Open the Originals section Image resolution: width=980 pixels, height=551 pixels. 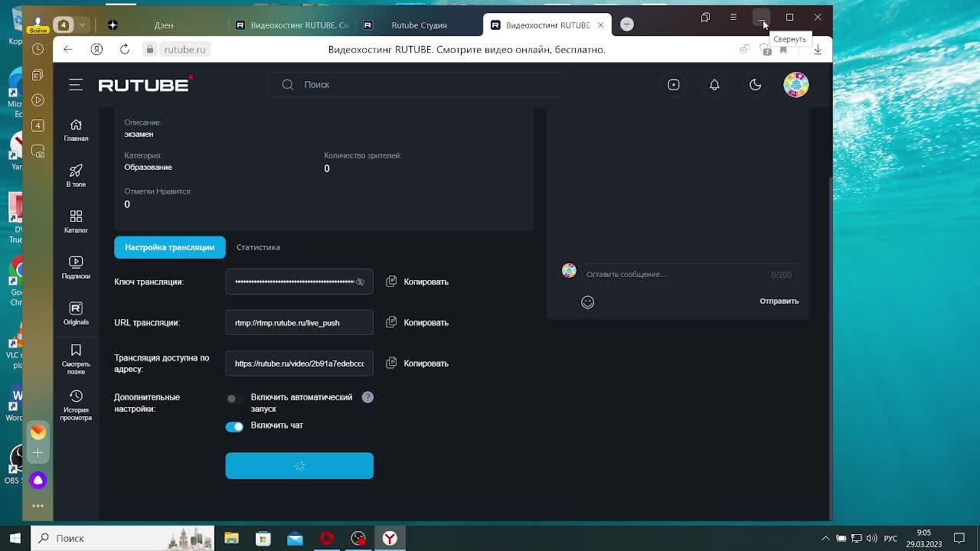[x=76, y=314]
